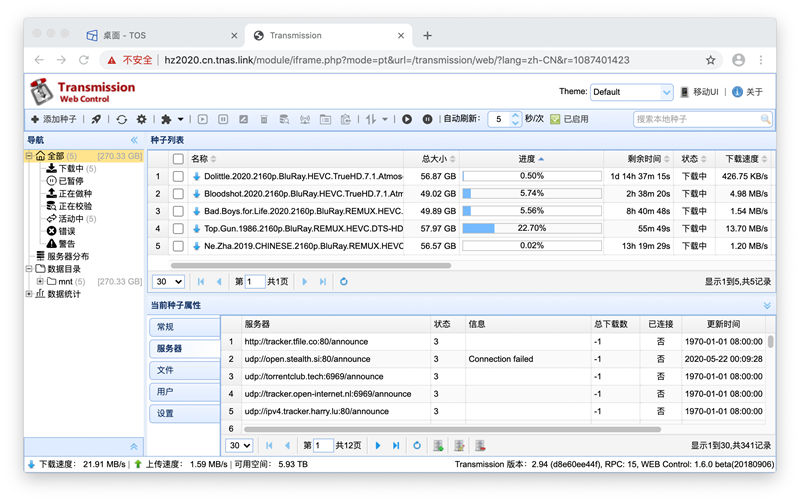800x502 pixels.
Task: Select 服务器分布 tree item
Action: pyautogui.click(x=62, y=256)
